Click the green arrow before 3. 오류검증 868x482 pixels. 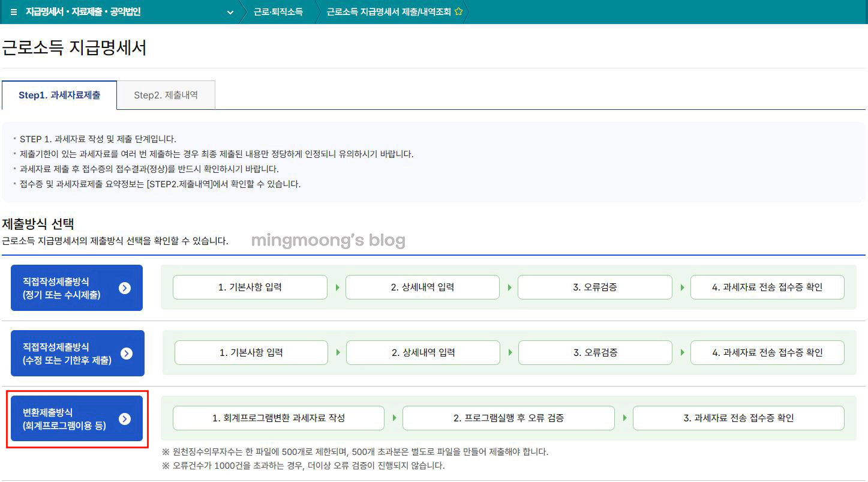(509, 287)
